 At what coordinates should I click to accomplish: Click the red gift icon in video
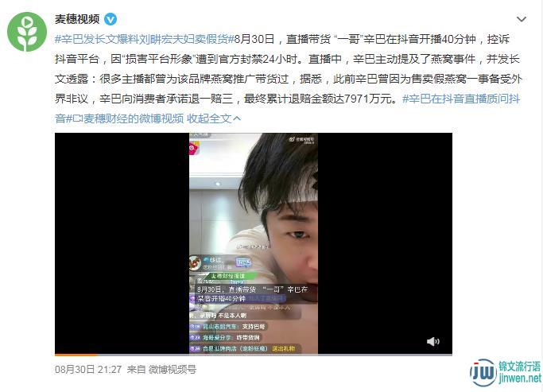(x=193, y=149)
